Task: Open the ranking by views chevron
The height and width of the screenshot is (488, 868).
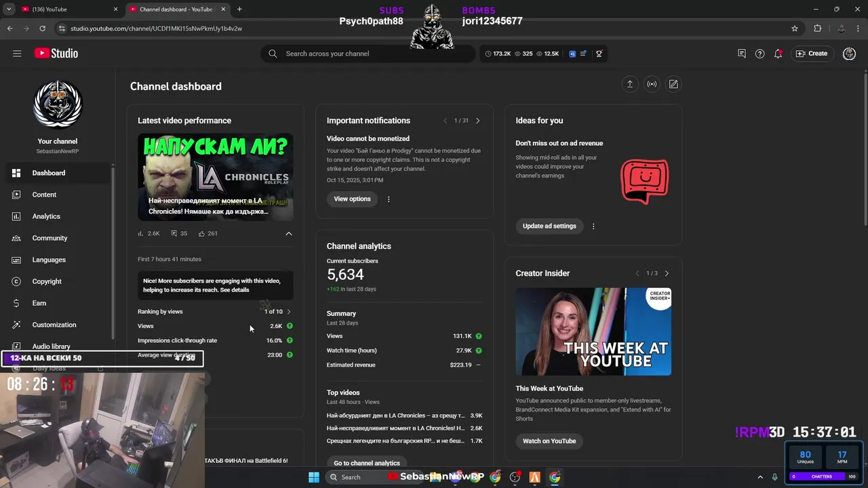Action: click(288, 312)
